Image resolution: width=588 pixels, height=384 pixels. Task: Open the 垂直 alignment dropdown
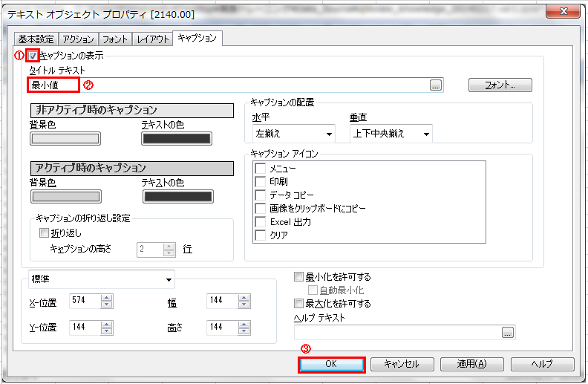pos(391,134)
